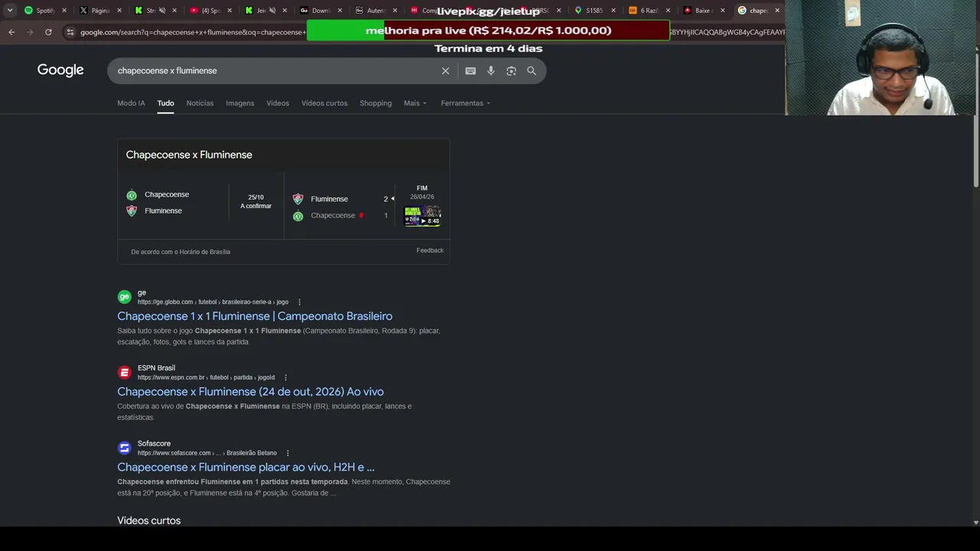This screenshot has width=980, height=551.
Task: Click the Vídeos curtos section heading
Action: (x=149, y=520)
